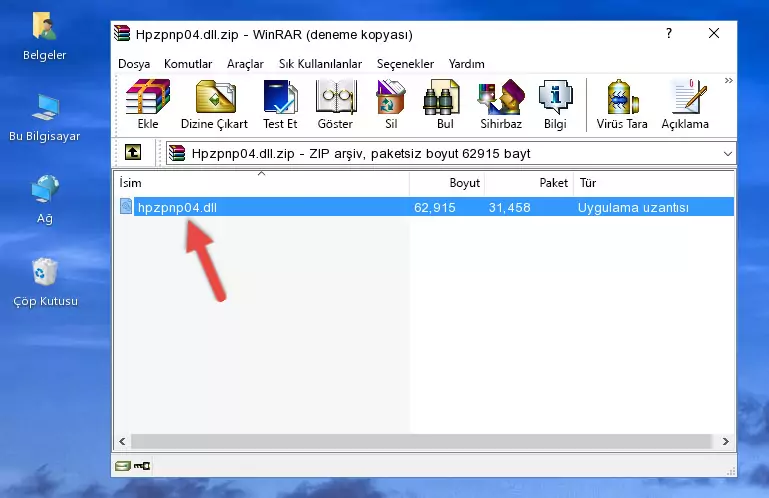Click the horizontal scrollbar track
This screenshot has width=769, height=498.
click(421, 442)
